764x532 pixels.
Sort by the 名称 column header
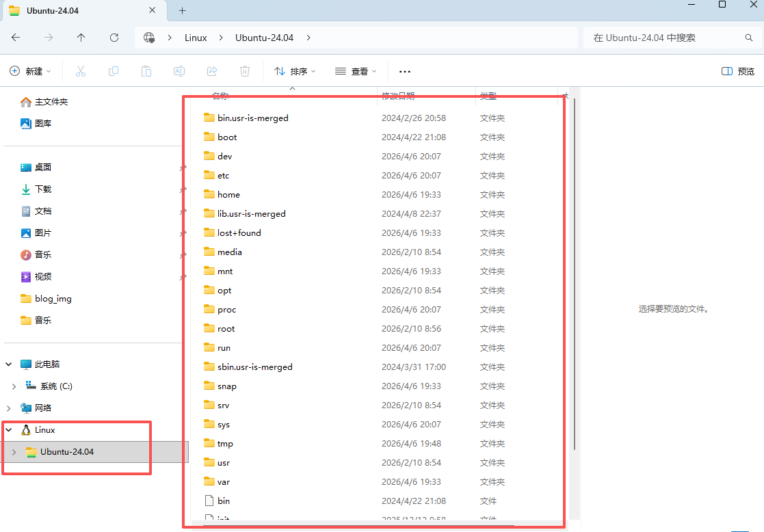point(220,96)
